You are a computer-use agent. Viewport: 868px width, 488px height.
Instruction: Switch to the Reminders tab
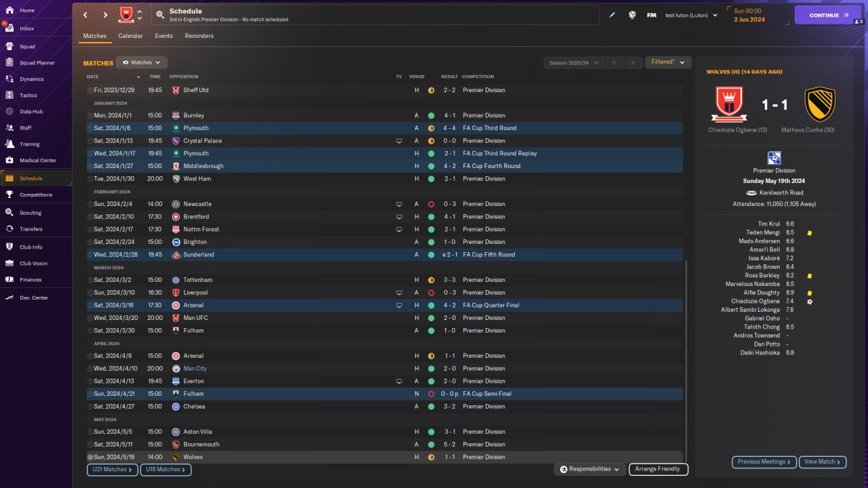tap(199, 36)
